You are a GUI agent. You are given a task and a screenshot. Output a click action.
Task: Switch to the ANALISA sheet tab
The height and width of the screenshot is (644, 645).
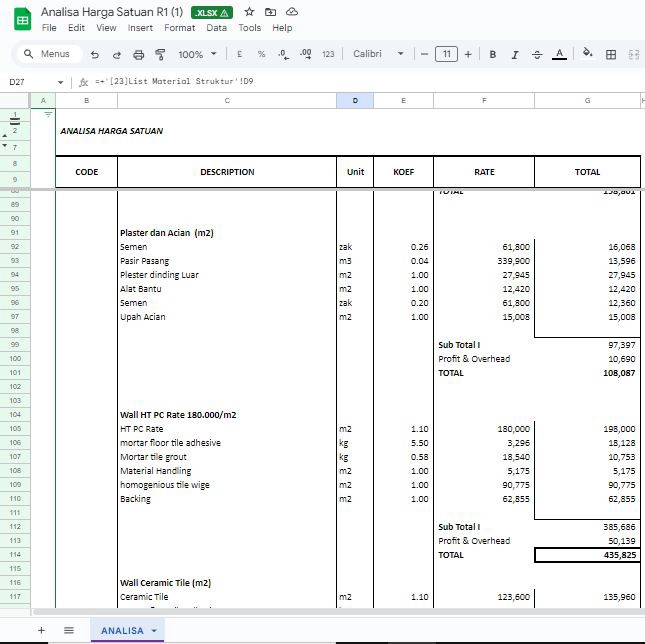pos(122,630)
